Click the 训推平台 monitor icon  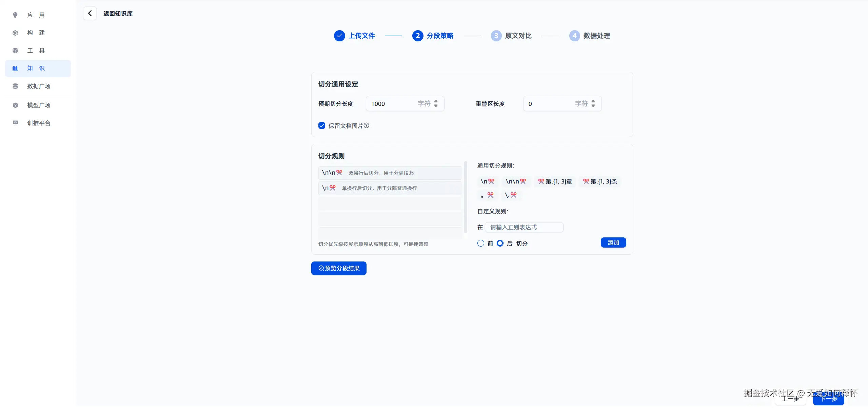pos(15,123)
